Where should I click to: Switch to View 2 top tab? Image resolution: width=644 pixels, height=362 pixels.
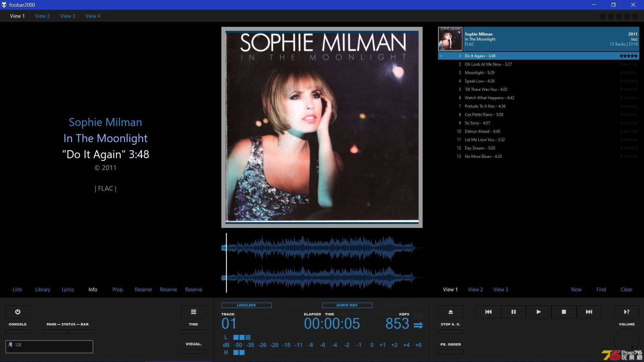pos(43,16)
